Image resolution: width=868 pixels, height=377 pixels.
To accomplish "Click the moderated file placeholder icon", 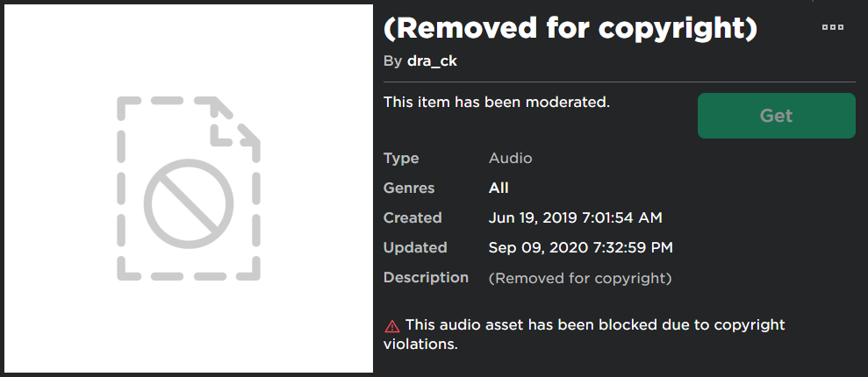I will [x=189, y=188].
